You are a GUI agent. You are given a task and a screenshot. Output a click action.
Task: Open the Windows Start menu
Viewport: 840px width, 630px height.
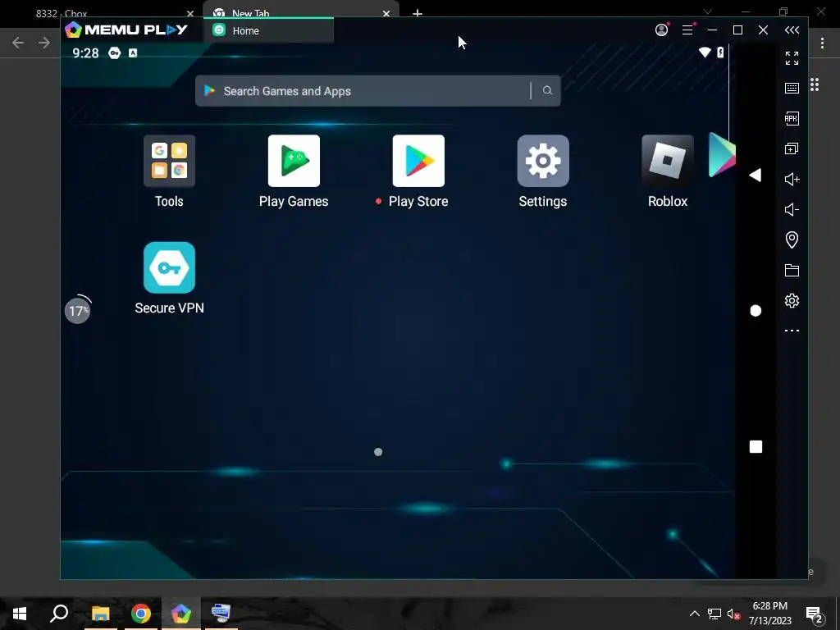click(20, 614)
